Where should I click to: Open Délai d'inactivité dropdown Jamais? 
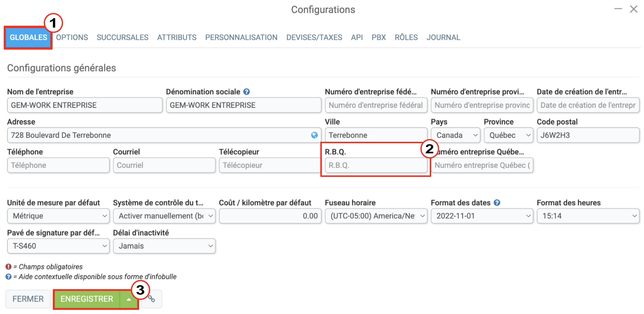point(164,246)
